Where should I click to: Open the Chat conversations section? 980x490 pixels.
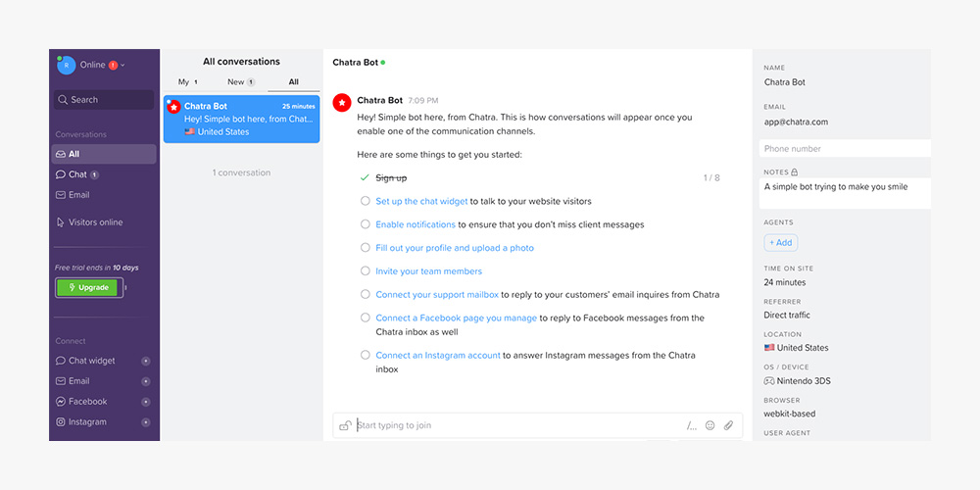click(x=77, y=174)
